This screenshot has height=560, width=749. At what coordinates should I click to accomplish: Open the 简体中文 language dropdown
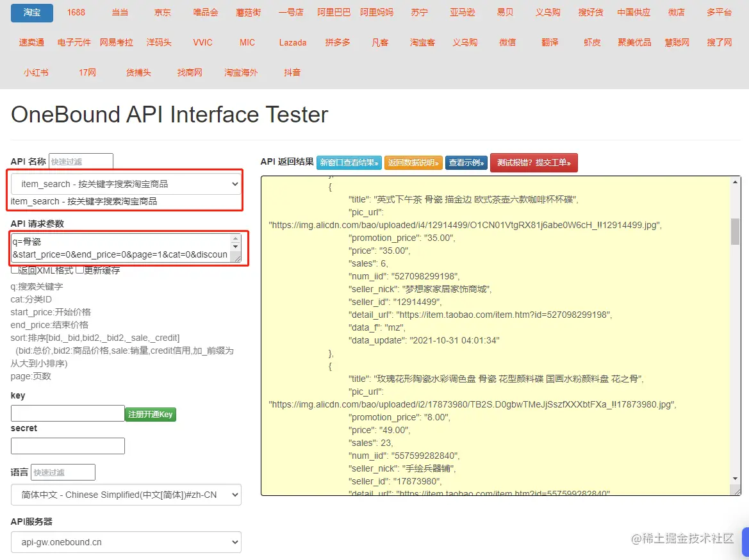[x=126, y=495]
